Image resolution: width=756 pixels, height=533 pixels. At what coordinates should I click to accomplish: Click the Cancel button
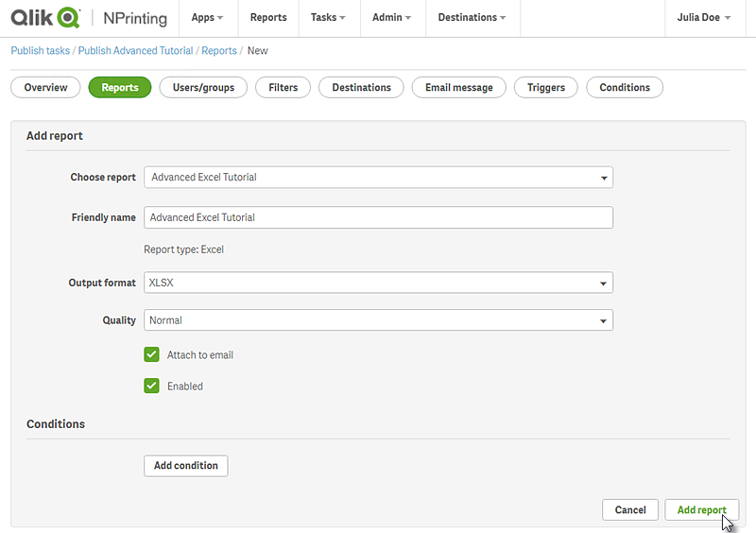[630, 510]
